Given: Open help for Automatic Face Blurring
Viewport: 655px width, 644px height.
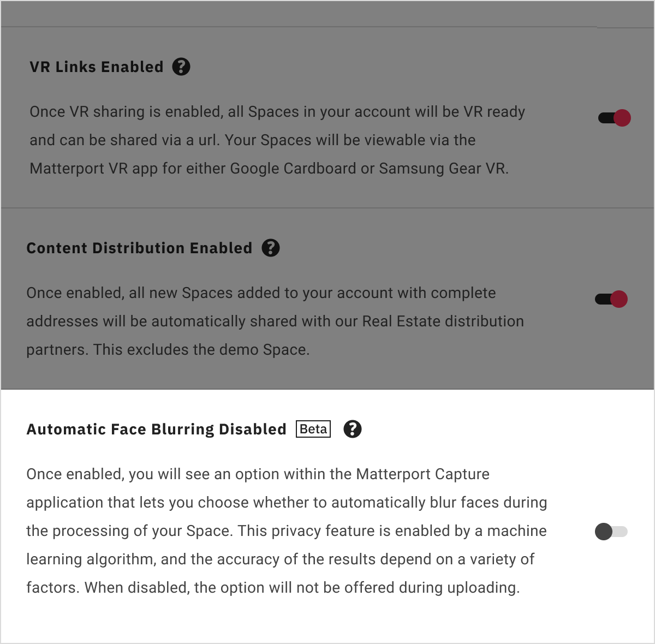Looking at the screenshot, I should pyautogui.click(x=353, y=429).
